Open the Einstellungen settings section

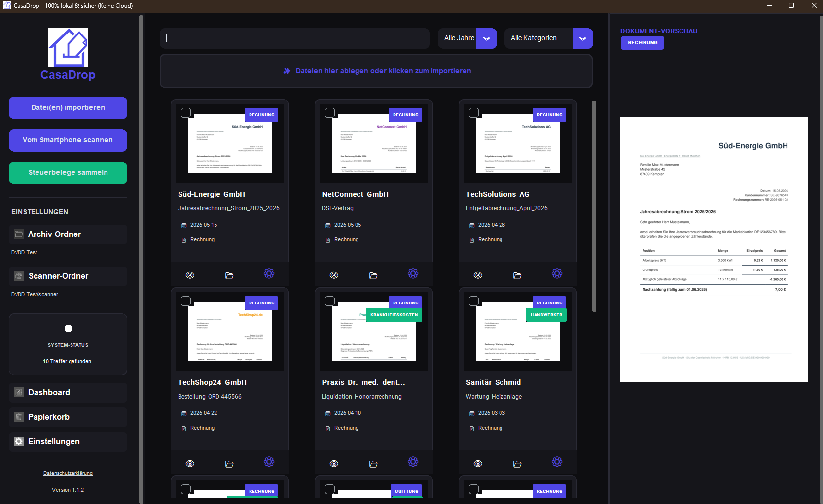tap(68, 442)
